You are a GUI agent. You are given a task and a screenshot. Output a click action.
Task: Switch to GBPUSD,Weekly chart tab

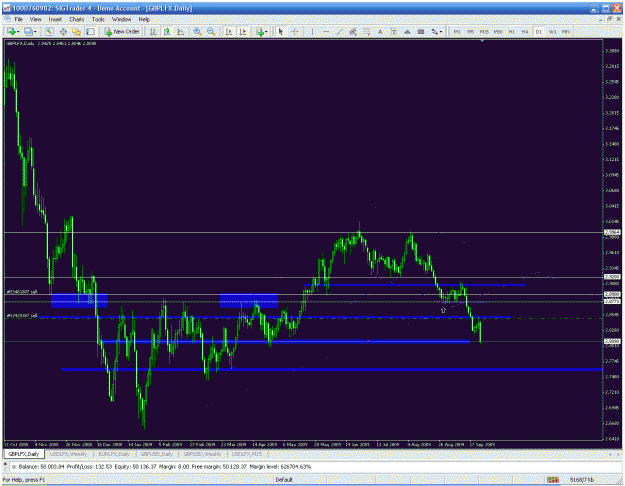(x=202, y=454)
